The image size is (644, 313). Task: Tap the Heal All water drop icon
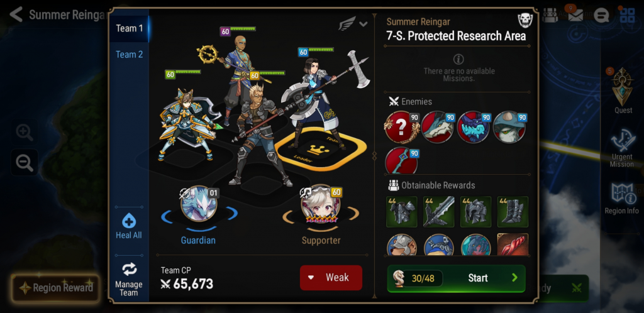(x=129, y=222)
